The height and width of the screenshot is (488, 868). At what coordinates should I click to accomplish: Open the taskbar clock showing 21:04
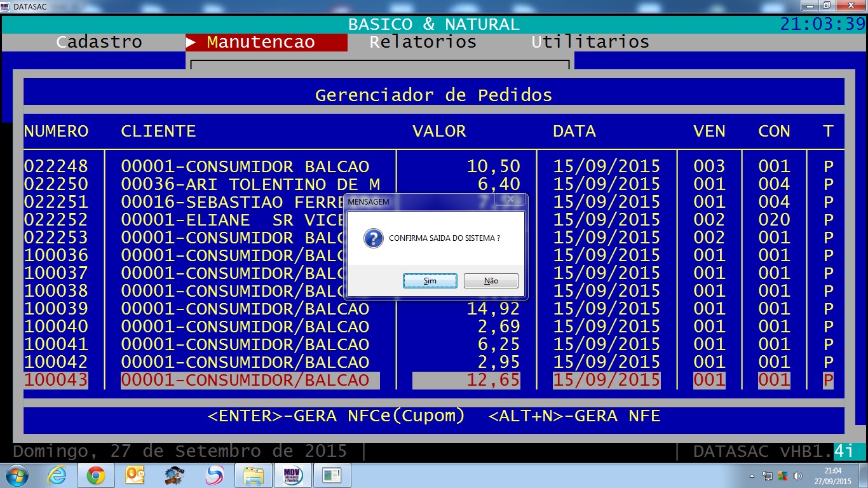(x=832, y=476)
